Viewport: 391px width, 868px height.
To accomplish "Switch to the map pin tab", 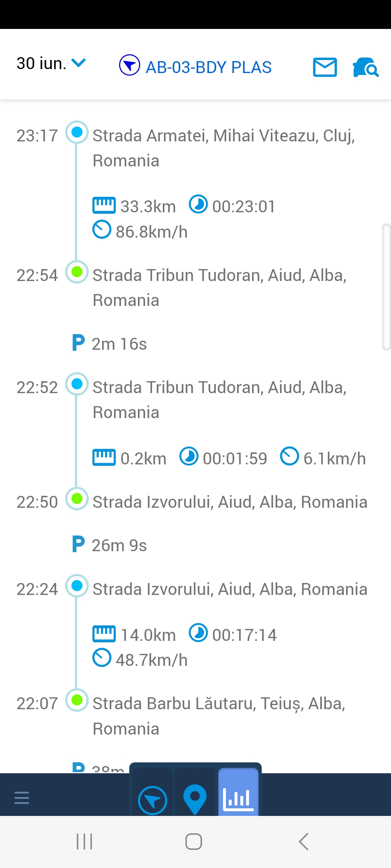I will (x=195, y=799).
